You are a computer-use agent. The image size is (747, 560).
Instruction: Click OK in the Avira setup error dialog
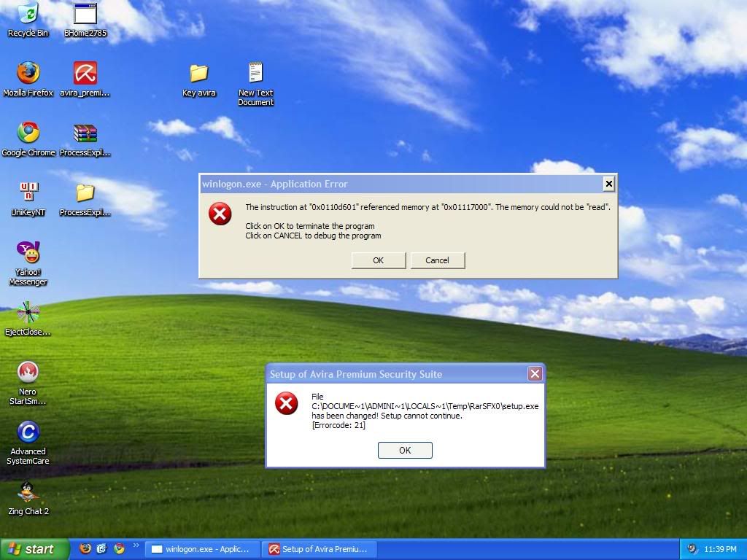point(405,451)
